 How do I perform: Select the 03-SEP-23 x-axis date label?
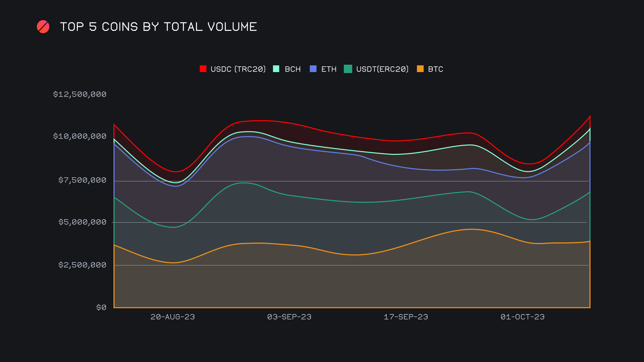(x=289, y=317)
